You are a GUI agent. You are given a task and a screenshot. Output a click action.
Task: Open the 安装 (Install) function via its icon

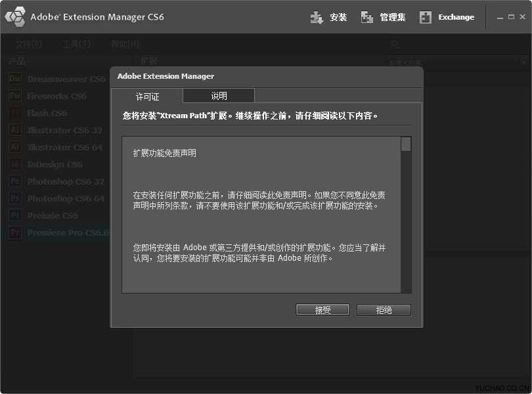(x=316, y=17)
